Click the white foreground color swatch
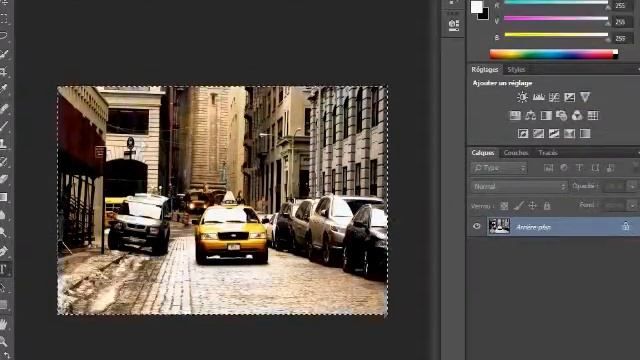 tap(476, 7)
